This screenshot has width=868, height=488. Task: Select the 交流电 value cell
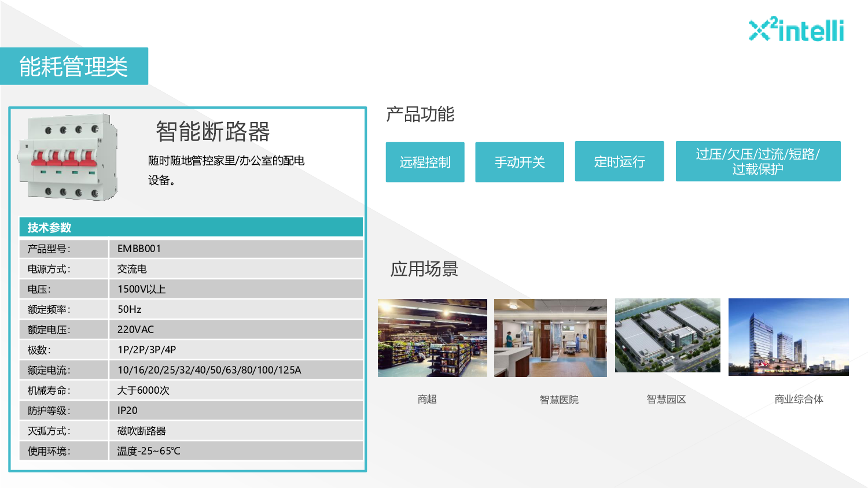236,269
